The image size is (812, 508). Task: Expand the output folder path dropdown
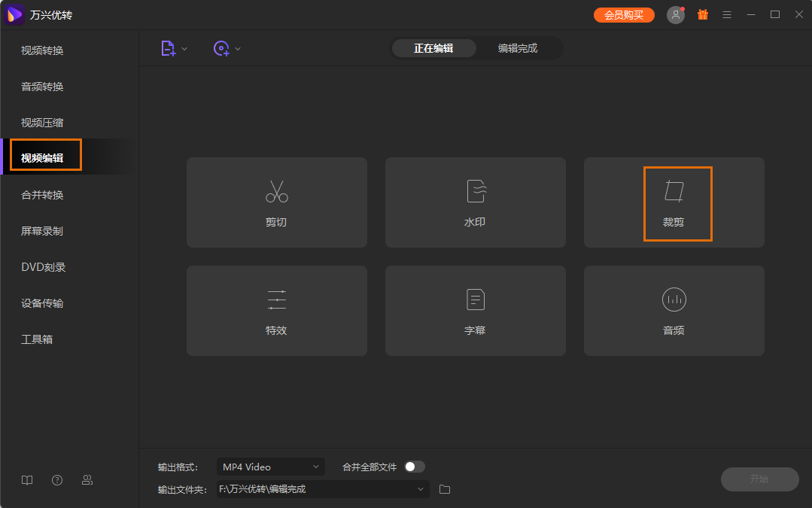click(420, 488)
